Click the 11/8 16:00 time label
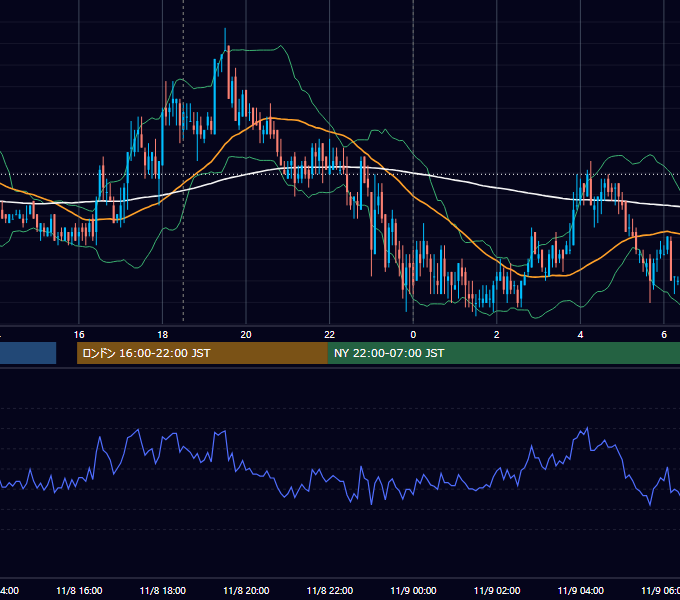This screenshot has width=680, height=600. [x=79, y=590]
